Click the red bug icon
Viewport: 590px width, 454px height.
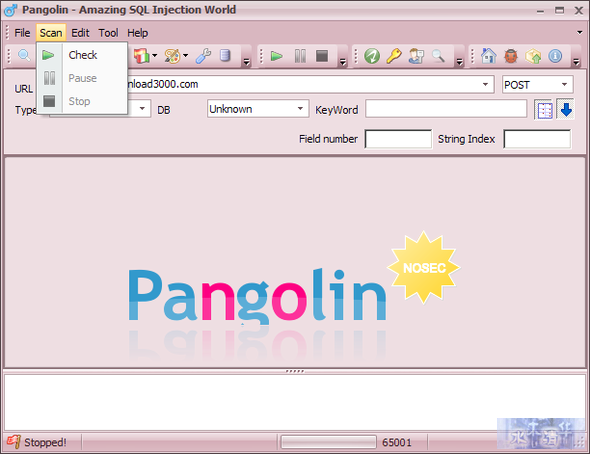(x=511, y=56)
